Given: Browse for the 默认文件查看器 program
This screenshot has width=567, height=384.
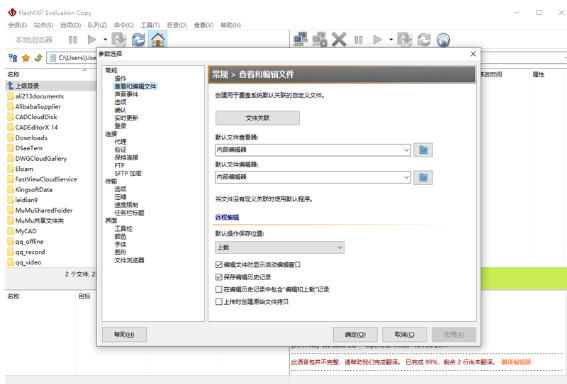Looking at the screenshot, I should tap(423, 150).
